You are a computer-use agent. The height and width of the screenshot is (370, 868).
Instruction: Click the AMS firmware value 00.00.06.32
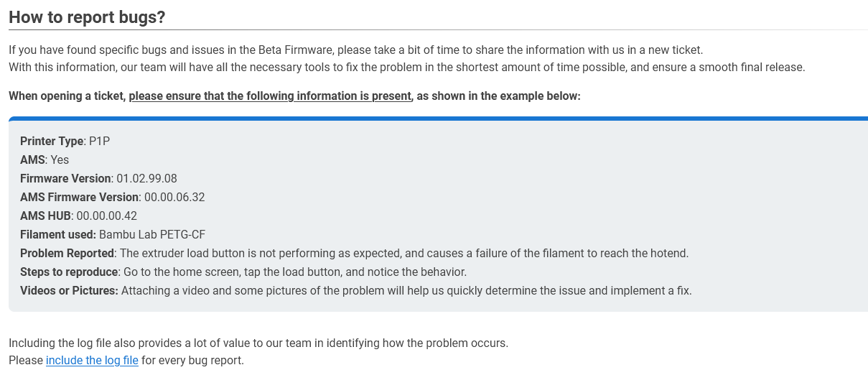coord(174,197)
